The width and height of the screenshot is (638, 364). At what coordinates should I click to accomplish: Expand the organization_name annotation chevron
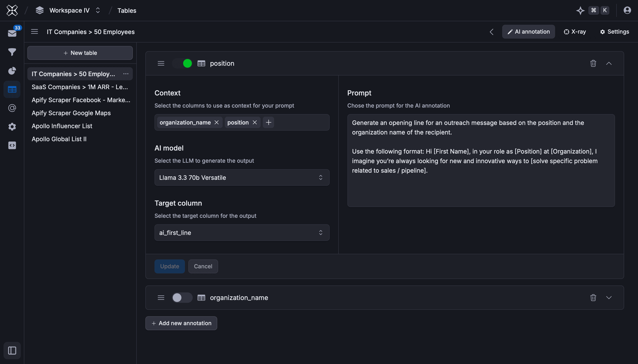click(609, 297)
